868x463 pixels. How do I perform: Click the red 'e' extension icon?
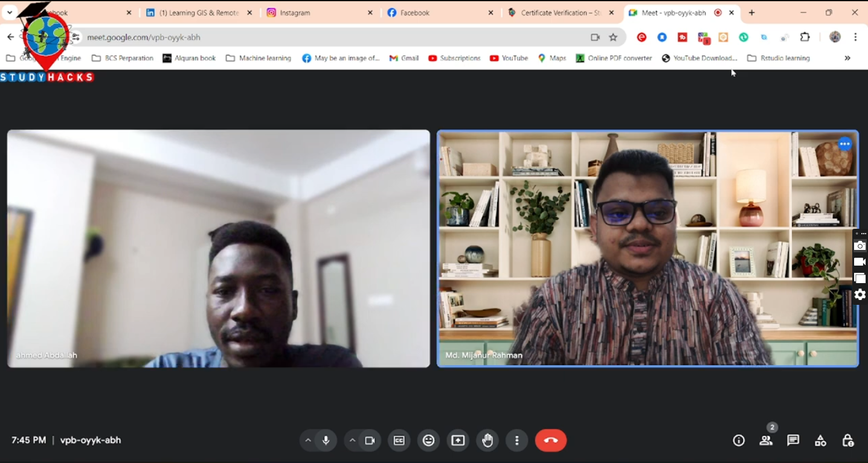pyautogui.click(x=642, y=37)
